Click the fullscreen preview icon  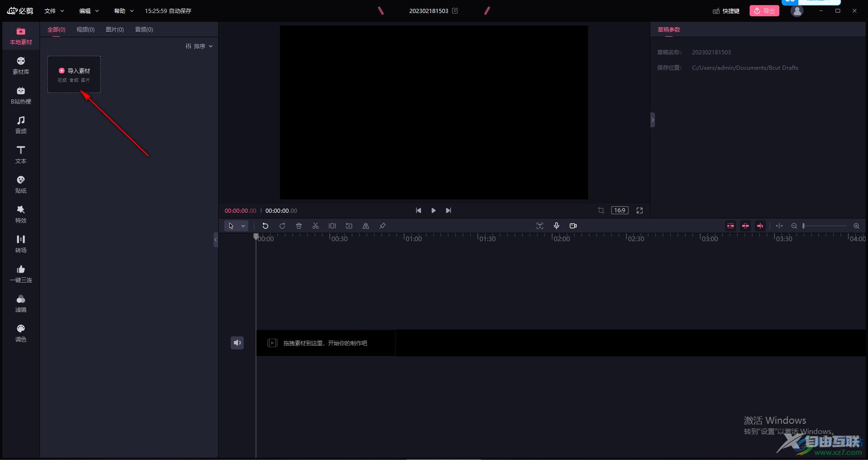click(x=640, y=210)
